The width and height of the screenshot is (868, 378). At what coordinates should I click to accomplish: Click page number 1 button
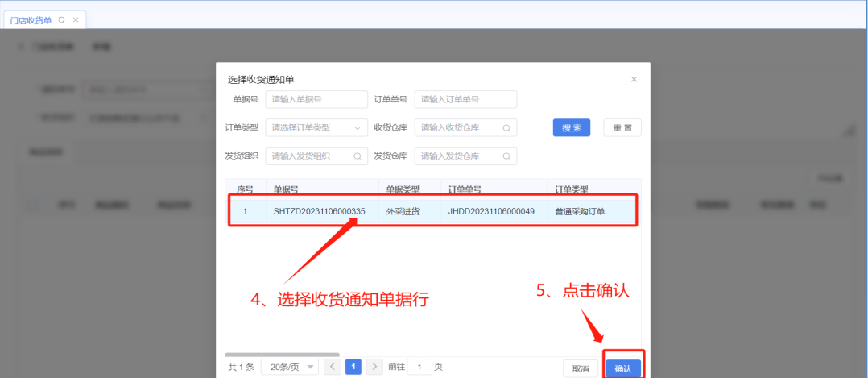click(353, 367)
